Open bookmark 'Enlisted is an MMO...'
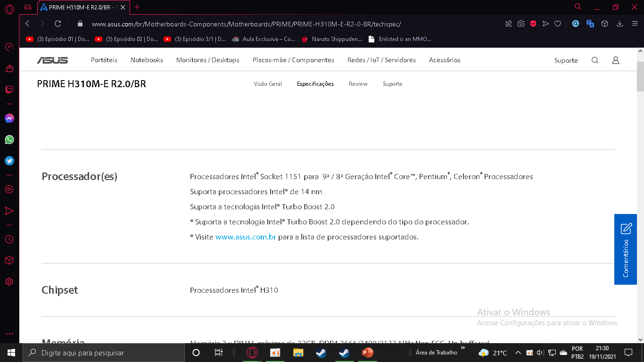This screenshot has height=362, width=644. coord(400,39)
